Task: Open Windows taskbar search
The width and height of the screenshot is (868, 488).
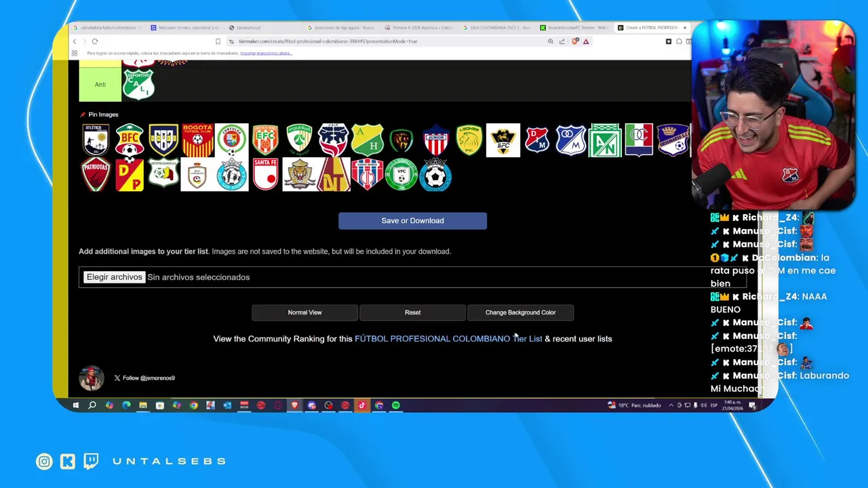Action: 92,405
